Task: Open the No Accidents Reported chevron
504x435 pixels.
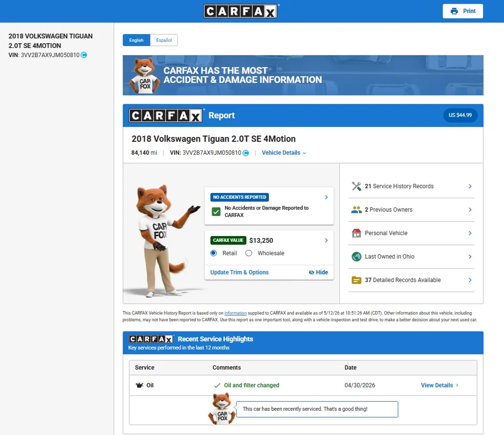Action: point(326,197)
